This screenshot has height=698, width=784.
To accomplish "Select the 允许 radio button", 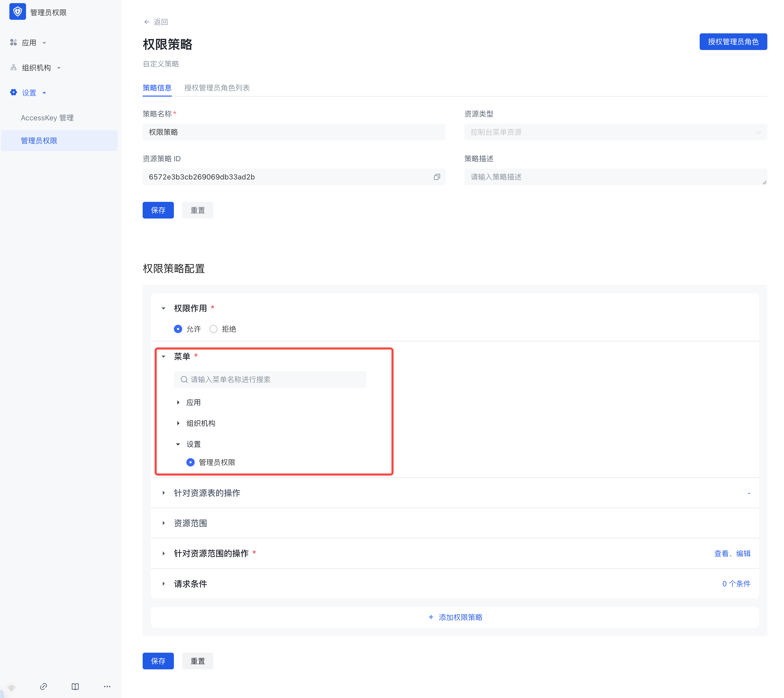I will pos(178,329).
